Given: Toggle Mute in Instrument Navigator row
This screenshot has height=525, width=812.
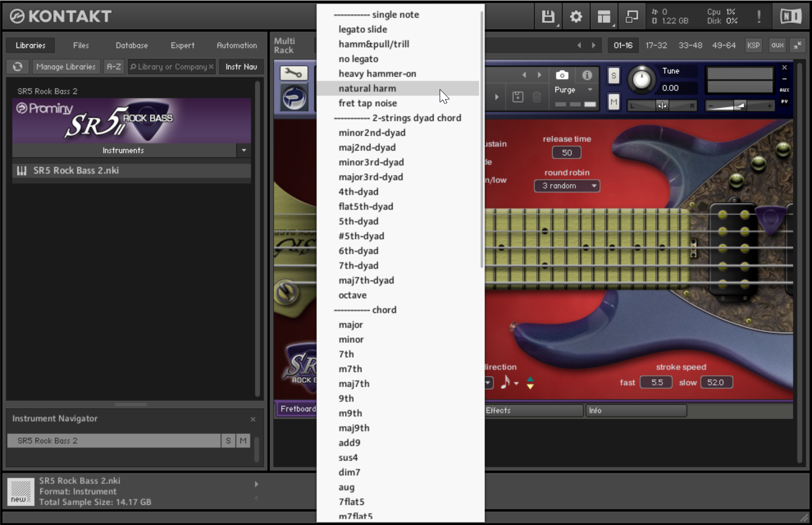Looking at the screenshot, I should click(243, 440).
